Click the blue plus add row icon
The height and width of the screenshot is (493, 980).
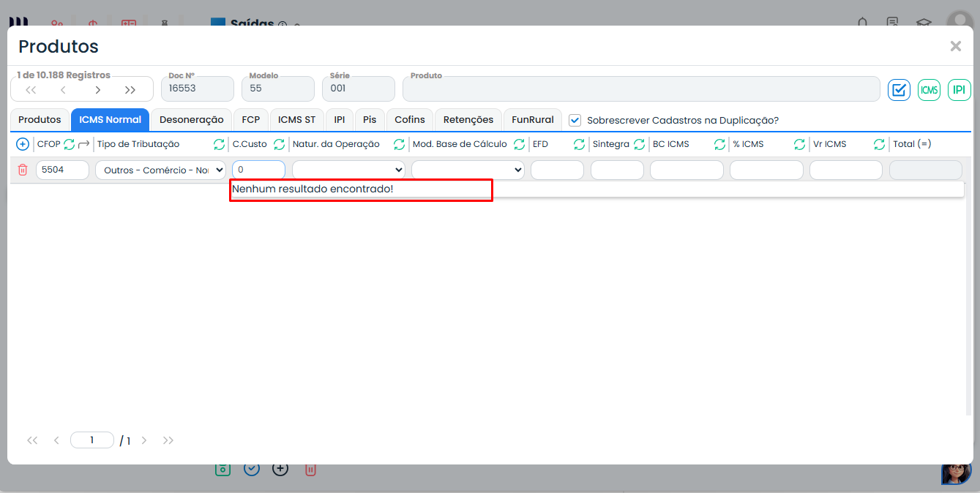click(23, 144)
